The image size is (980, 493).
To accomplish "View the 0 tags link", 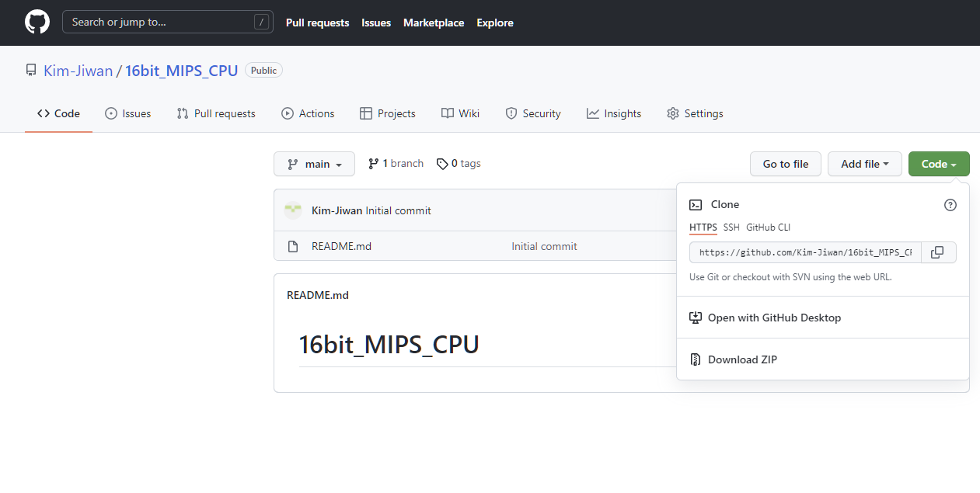I will click(459, 164).
